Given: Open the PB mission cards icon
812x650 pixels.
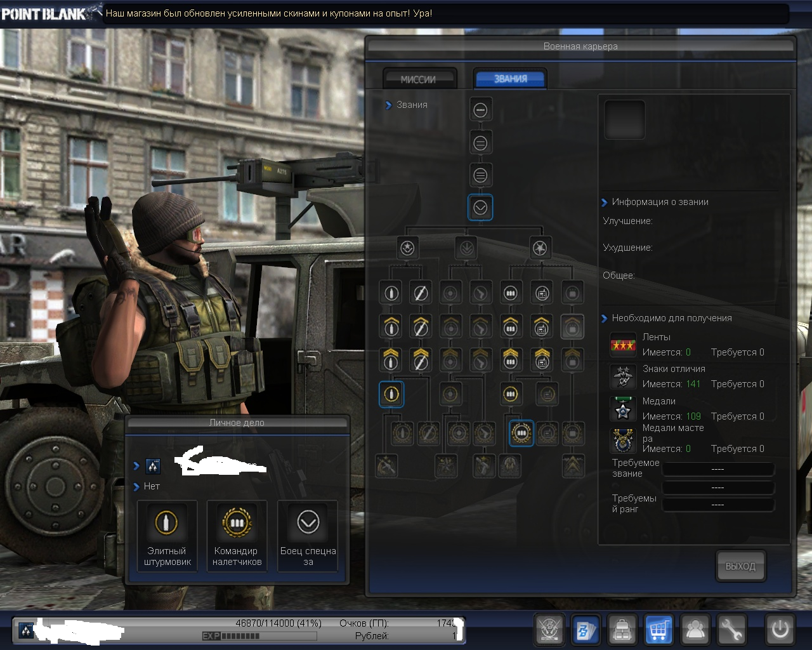Looking at the screenshot, I should [x=586, y=630].
